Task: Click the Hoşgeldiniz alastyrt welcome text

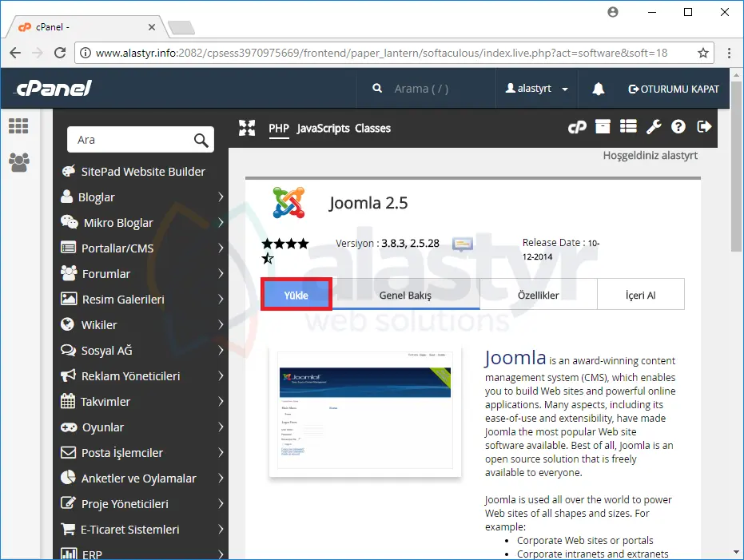Action: point(650,156)
